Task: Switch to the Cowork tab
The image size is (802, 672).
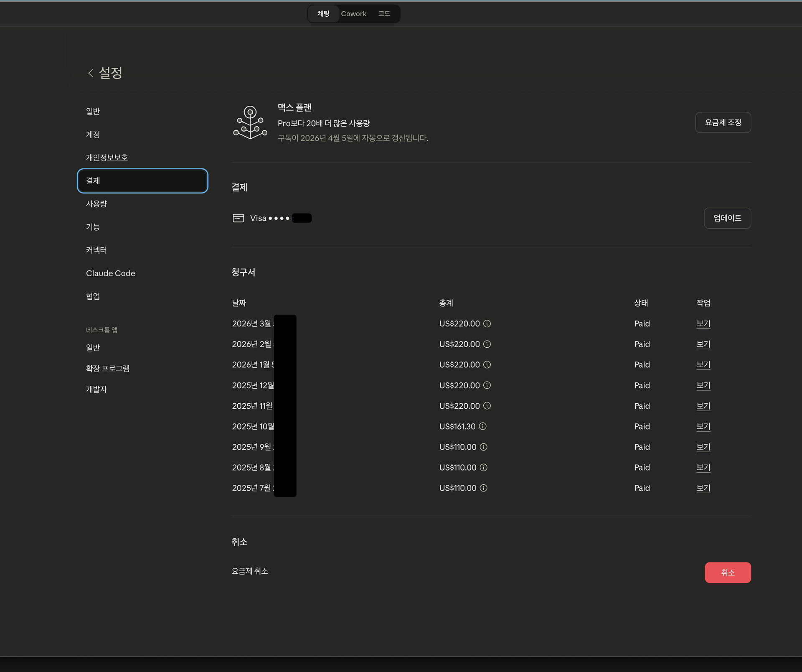Action: click(x=353, y=14)
